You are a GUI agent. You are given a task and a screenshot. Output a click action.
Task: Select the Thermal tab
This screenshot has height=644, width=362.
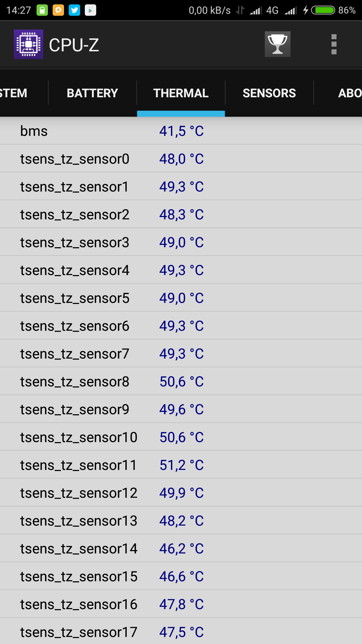(181, 93)
